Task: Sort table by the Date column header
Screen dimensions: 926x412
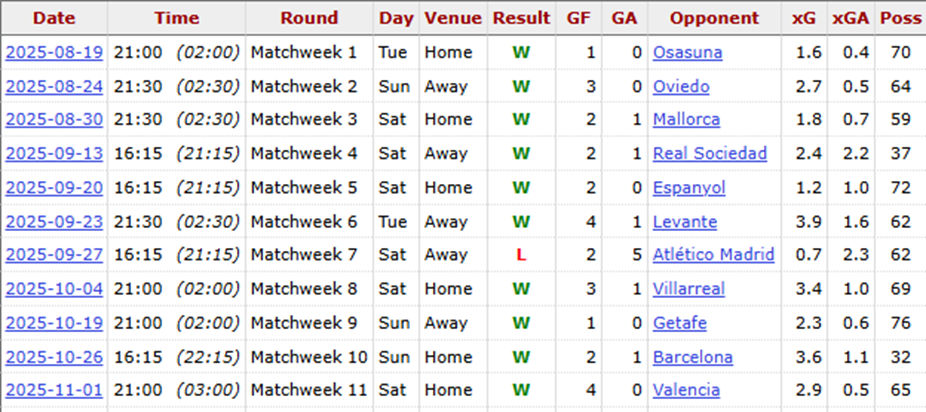Action: pyautogui.click(x=54, y=18)
